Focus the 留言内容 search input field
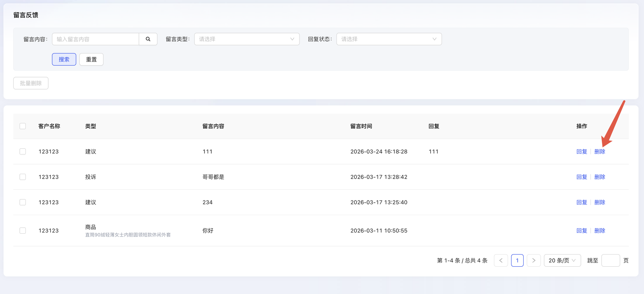Image resolution: width=644 pixels, height=294 pixels. coord(96,39)
